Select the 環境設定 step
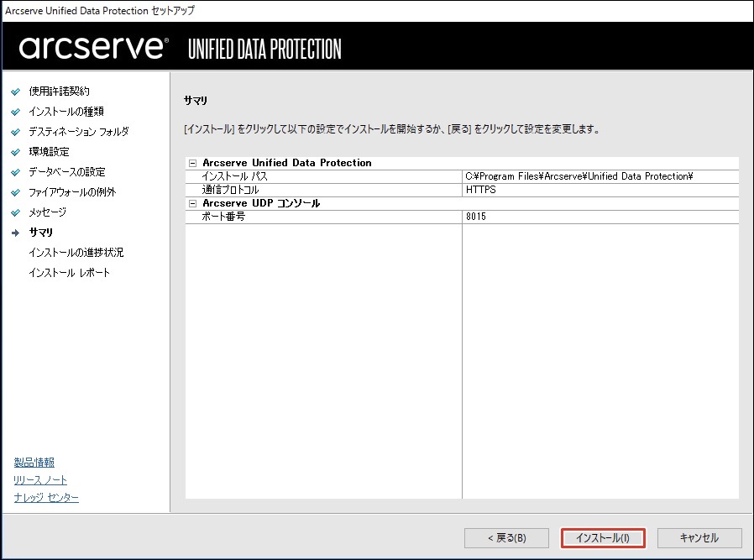 (x=49, y=151)
